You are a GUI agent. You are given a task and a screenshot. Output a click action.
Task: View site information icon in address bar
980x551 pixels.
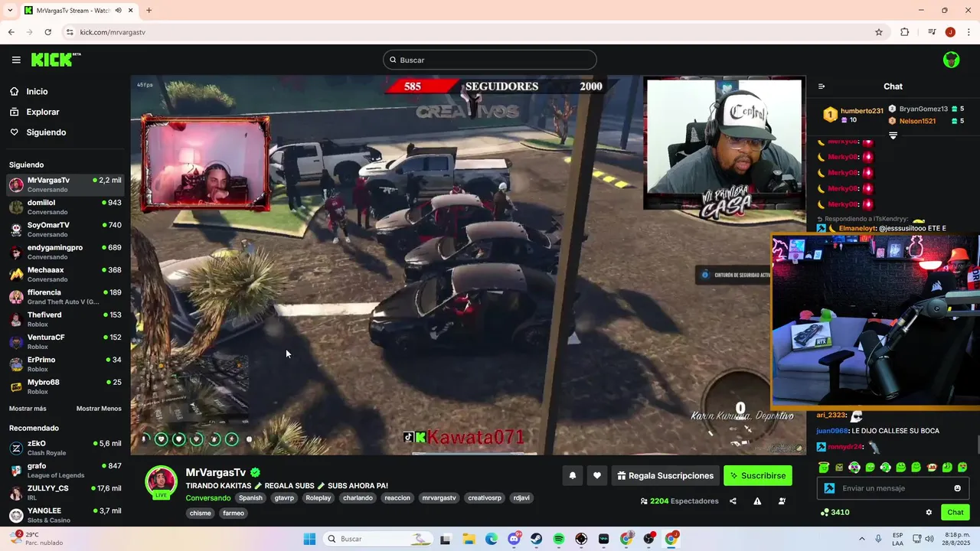coord(70,32)
